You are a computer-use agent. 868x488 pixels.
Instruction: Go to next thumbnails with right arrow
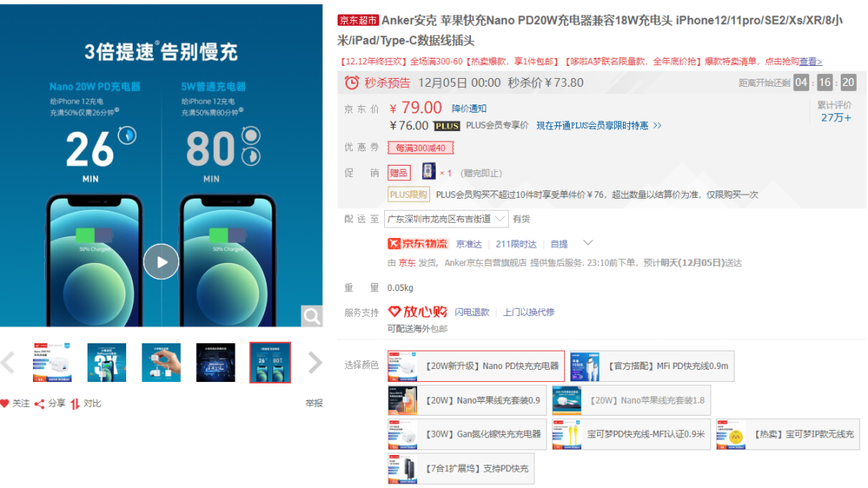click(x=315, y=363)
